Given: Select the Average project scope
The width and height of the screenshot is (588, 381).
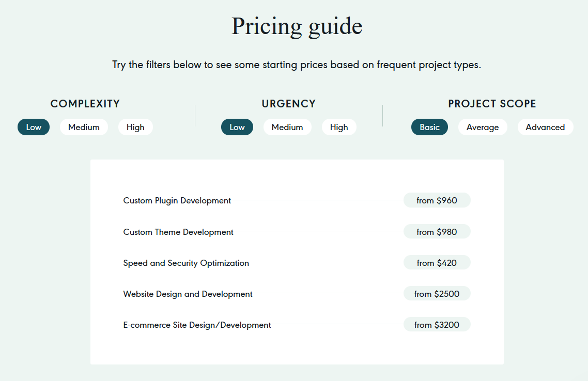Looking at the screenshot, I should pyautogui.click(x=483, y=126).
